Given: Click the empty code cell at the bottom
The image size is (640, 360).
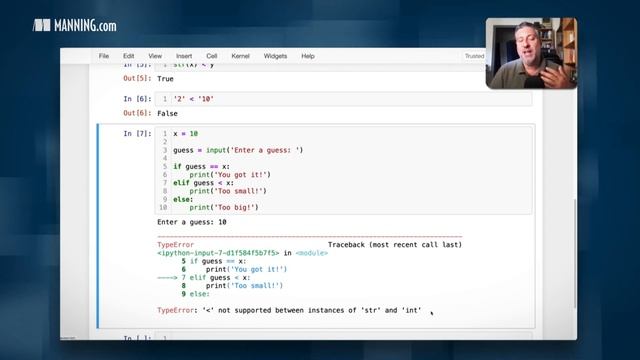Looking at the screenshot, I should pos(344,336).
